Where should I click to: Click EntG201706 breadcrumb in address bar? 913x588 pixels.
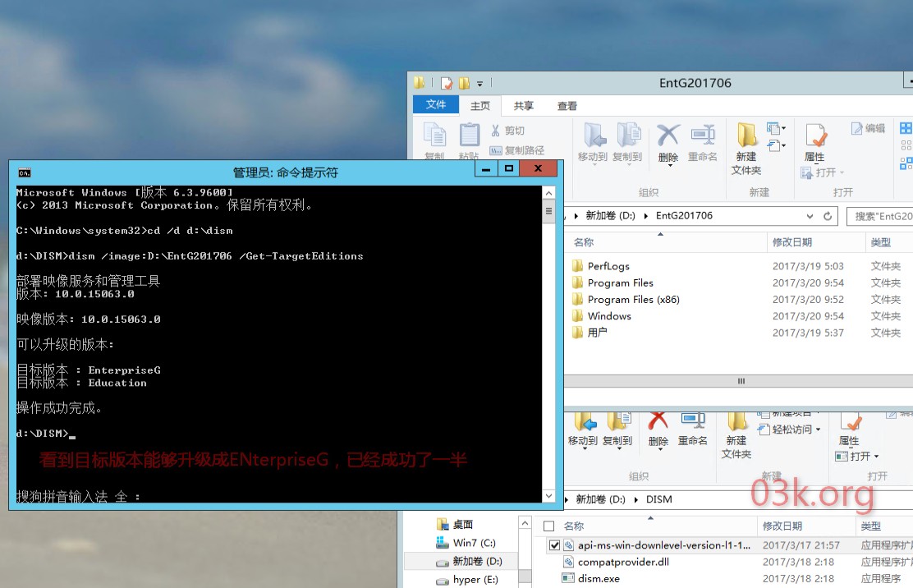coord(684,216)
